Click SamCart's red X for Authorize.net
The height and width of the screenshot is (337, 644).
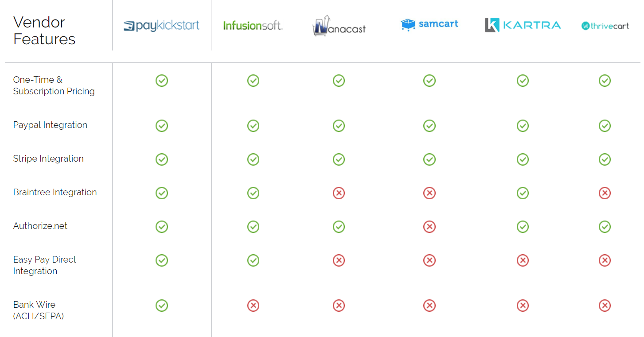click(429, 227)
